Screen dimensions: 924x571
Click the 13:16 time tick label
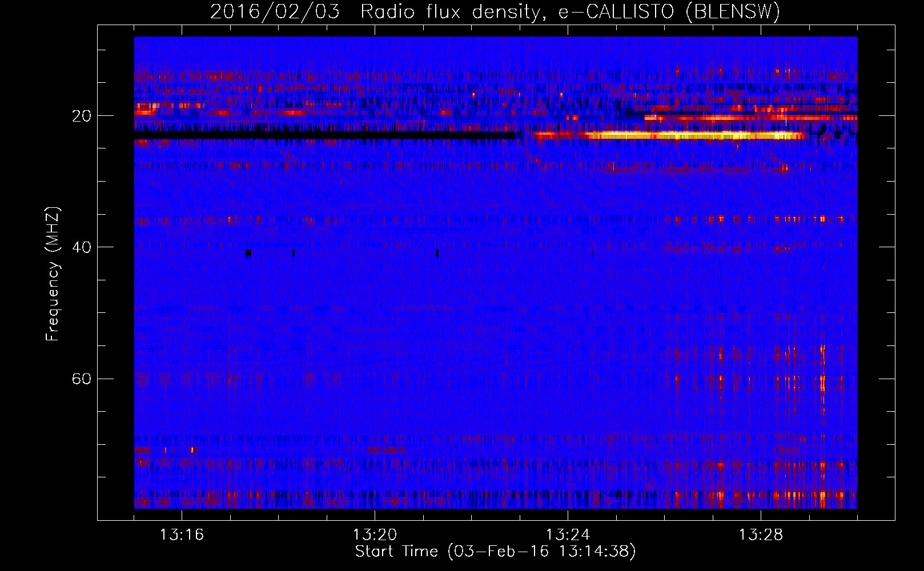click(182, 535)
